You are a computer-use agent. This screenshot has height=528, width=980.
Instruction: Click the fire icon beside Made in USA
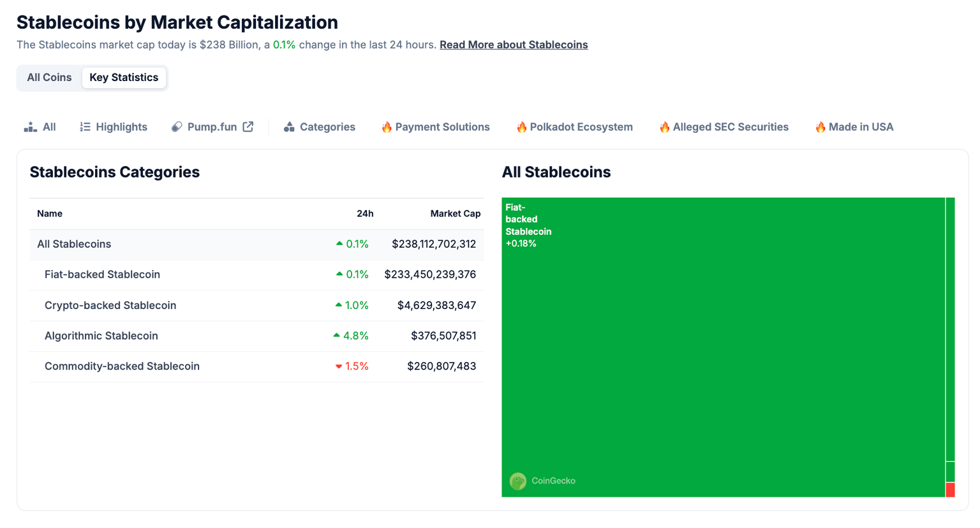pyautogui.click(x=821, y=126)
